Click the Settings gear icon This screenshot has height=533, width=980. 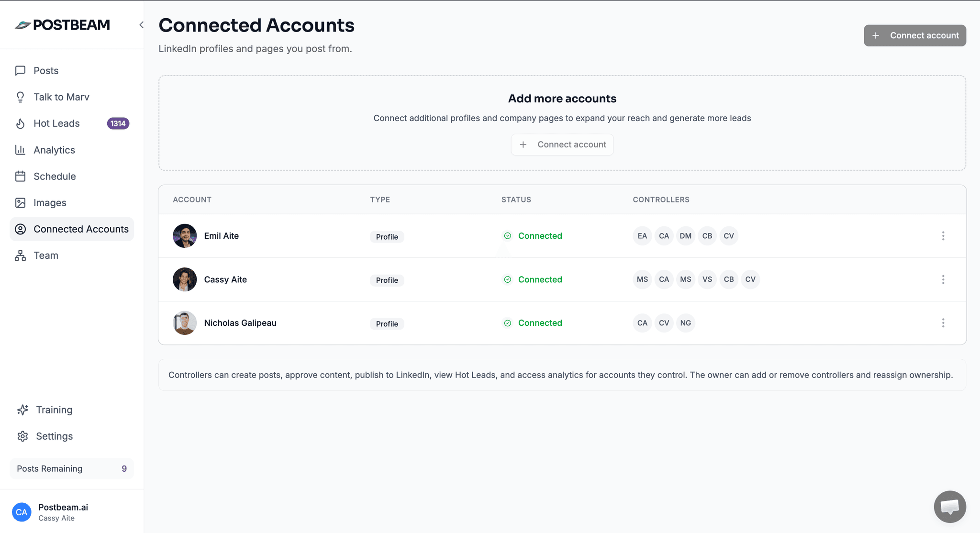pyautogui.click(x=22, y=436)
